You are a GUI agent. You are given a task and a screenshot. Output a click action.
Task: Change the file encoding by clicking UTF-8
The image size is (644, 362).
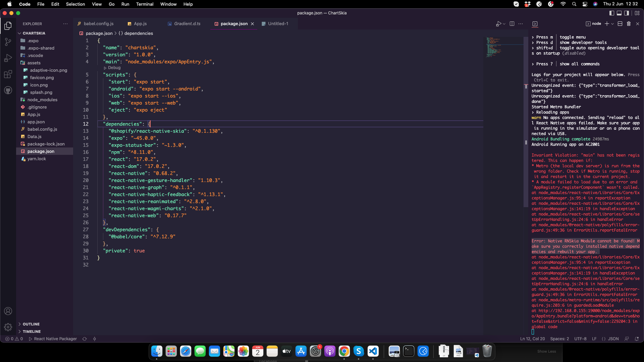581,339
